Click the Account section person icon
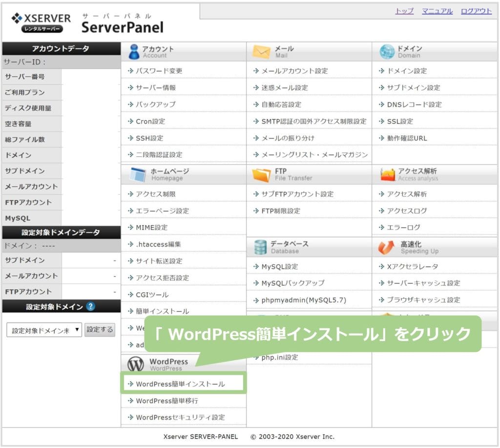The height and width of the screenshot is (448, 500). click(x=134, y=52)
